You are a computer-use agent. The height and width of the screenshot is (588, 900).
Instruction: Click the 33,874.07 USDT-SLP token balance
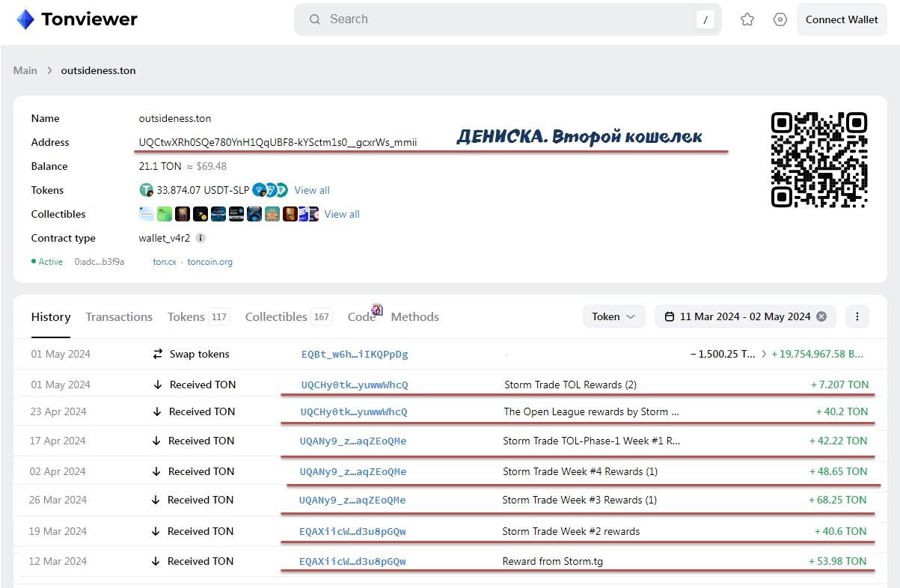pyautogui.click(x=203, y=190)
